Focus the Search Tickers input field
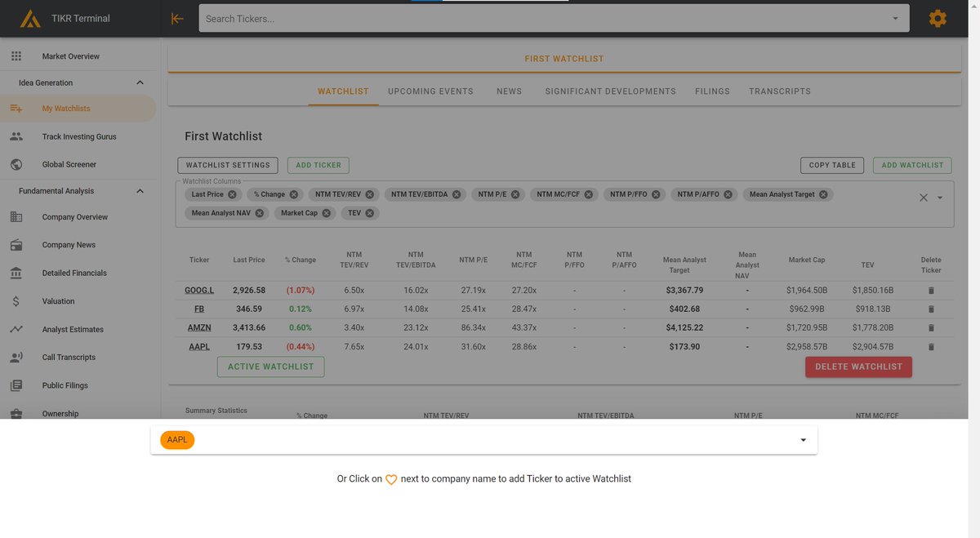 [x=554, y=18]
